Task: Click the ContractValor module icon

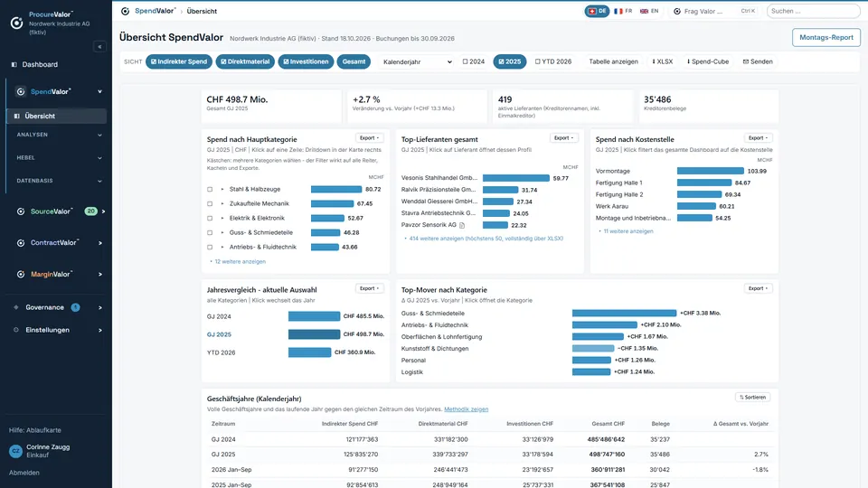Action: point(21,243)
